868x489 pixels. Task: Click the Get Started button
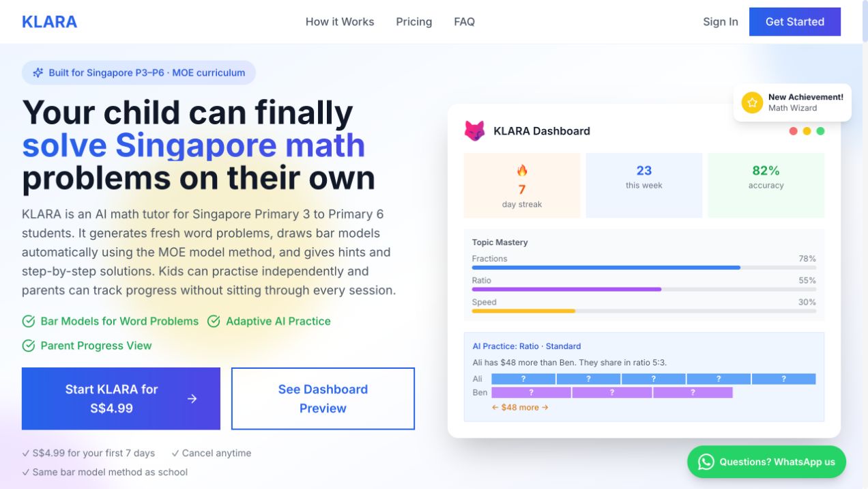pos(795,22)
